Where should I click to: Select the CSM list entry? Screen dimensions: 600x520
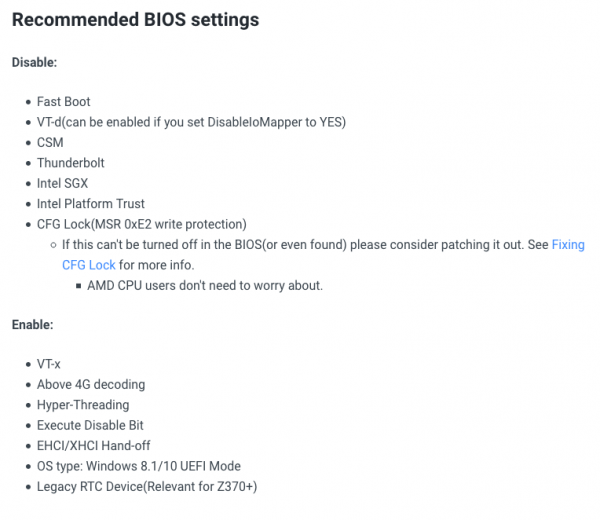tap(50, 143)
